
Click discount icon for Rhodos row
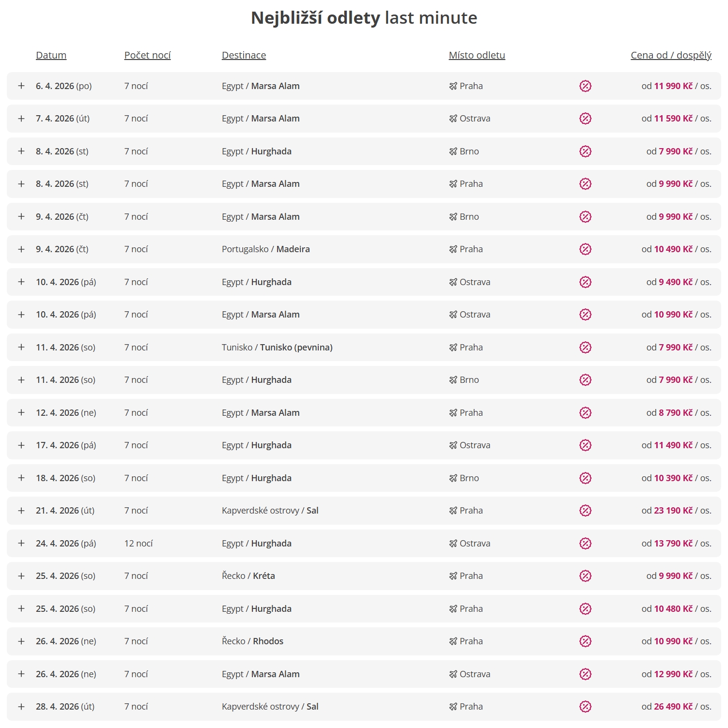tap(585, 641)
